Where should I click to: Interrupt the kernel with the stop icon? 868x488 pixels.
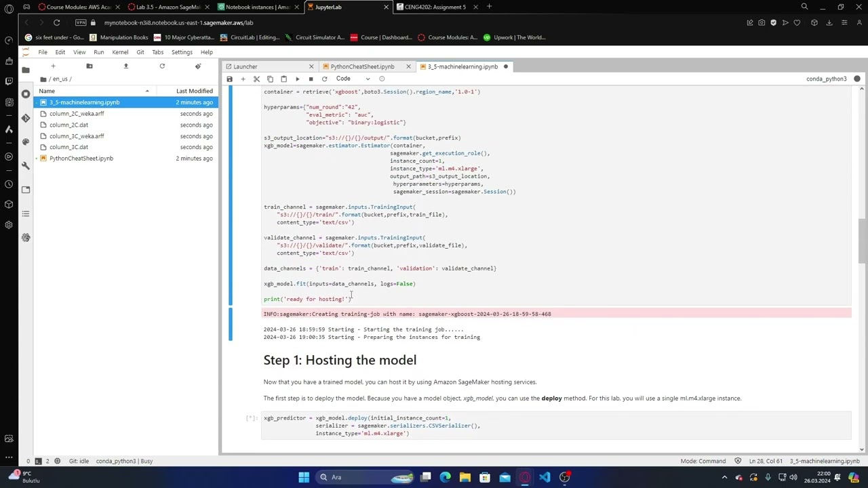(x=311, y=79)
